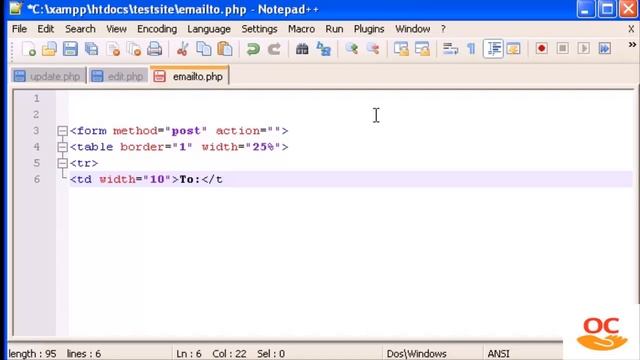
Task: Open the Search menu
Action: [x=80, y=29]
